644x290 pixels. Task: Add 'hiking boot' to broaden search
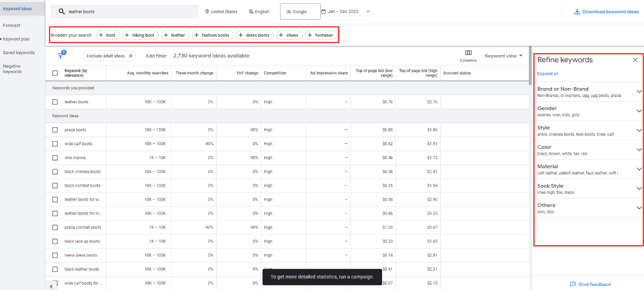pyautogui.click(x=139, y=35)
